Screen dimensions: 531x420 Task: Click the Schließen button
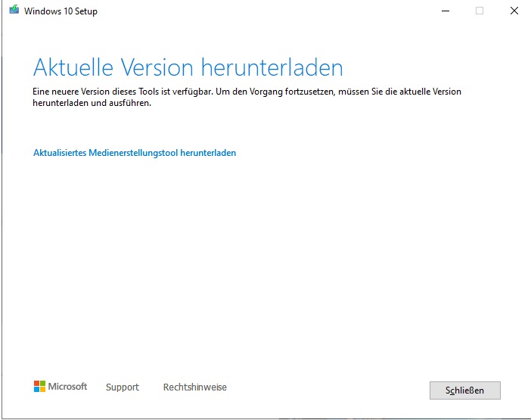pyautogui.click(x=464, y=390)
